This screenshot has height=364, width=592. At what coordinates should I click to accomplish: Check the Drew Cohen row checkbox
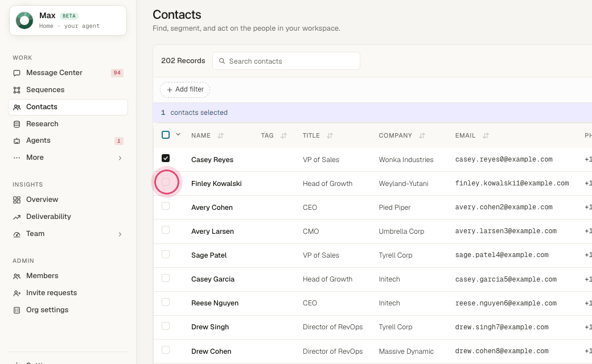[166, 350]
